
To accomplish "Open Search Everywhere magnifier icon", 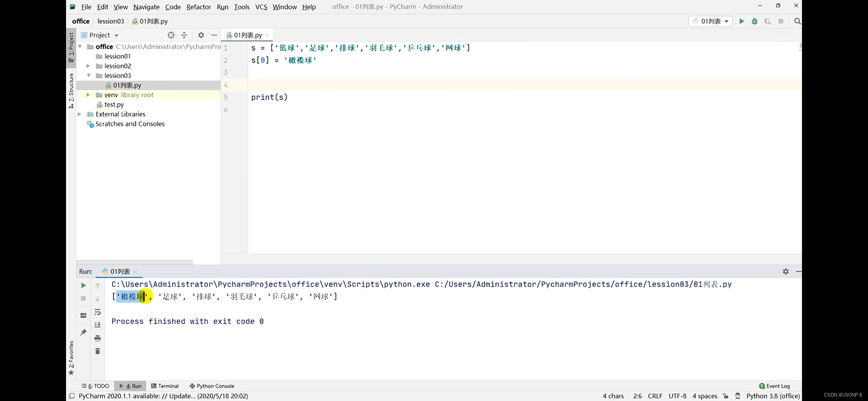I will tap(797, 21).
